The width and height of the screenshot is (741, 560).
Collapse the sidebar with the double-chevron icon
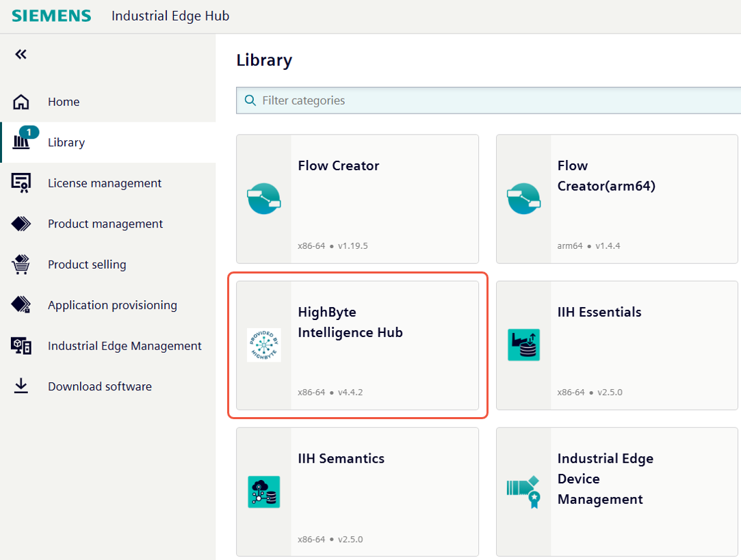pyautogui.click(x=21, y=54)
